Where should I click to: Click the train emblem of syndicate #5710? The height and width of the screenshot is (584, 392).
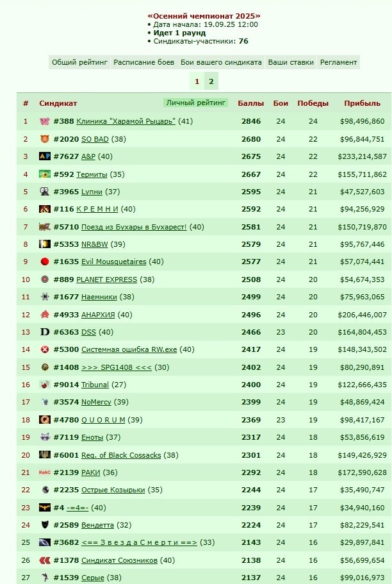tap(45, 226)
